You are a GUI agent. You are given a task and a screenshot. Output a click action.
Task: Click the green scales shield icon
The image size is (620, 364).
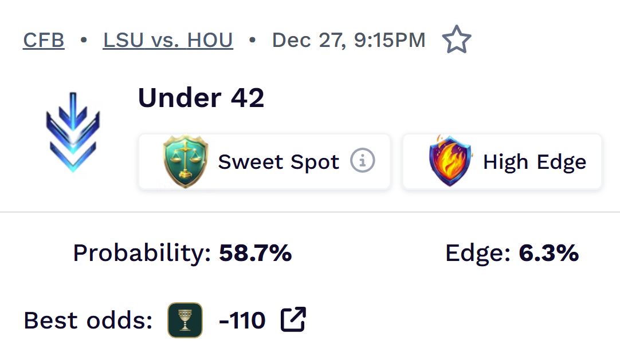pos(185,162)
